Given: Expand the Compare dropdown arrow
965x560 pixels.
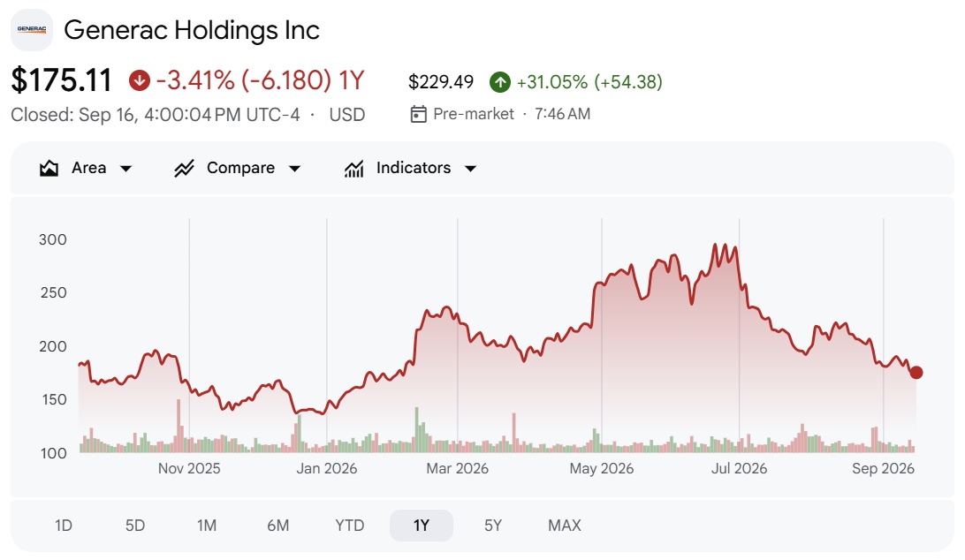Looking at the screenshot, I should pos(295,169).
